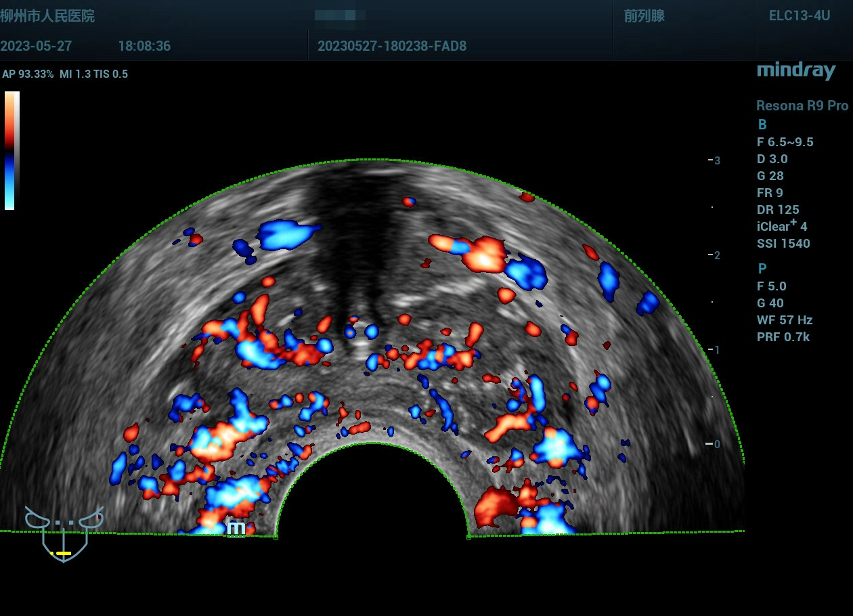Screen dimensions: 853x616
Task: Select the 前列腺 exam type label
Action: [x=644, y=16]
